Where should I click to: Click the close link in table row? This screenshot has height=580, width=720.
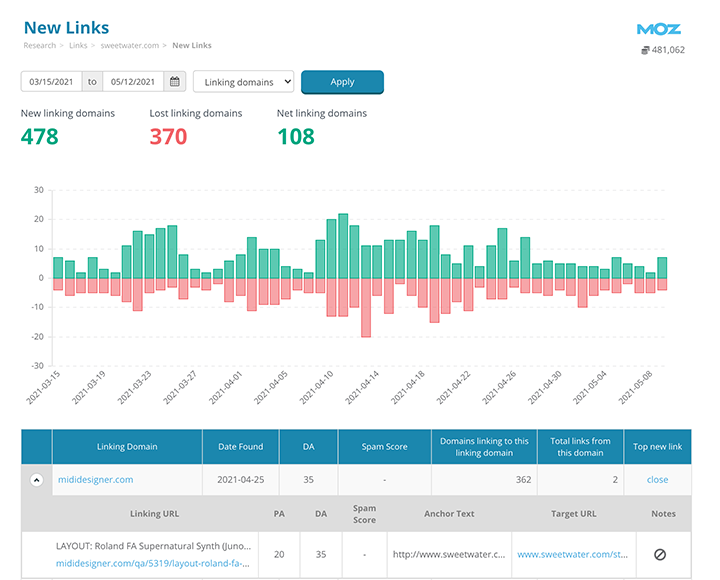tap(657, 480)
